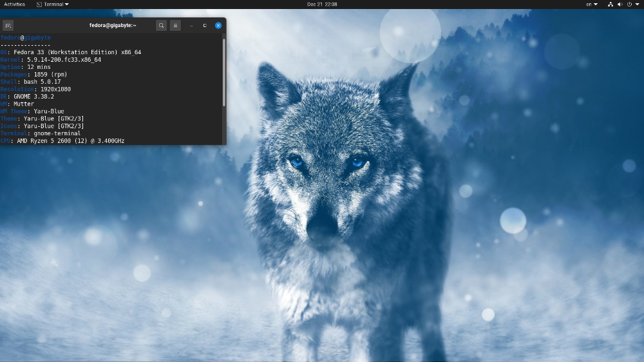Click the volume speaker icon
644x362 pixels.
point(620,4)
